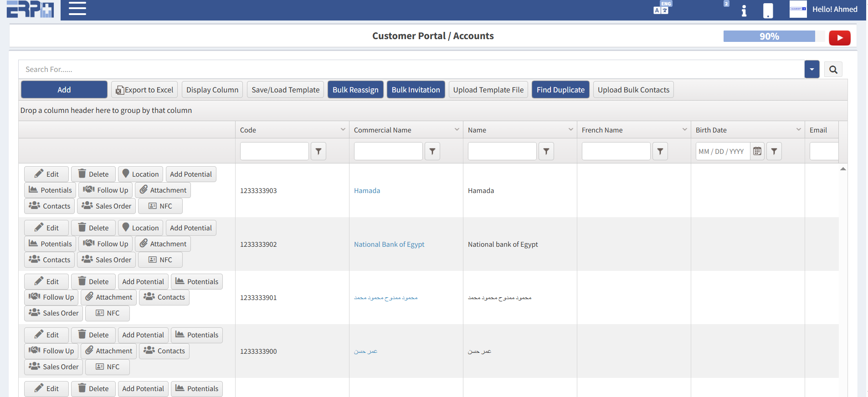This screenshot has height=397, width=868.
Task: Expand the search options dropdown
Action: coord(812,70)
